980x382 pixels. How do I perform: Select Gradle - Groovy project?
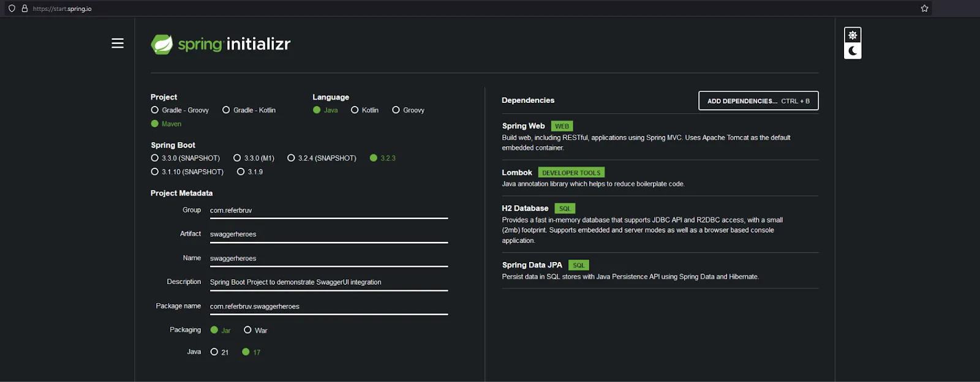pyautogui.click(x=179, y=110)
